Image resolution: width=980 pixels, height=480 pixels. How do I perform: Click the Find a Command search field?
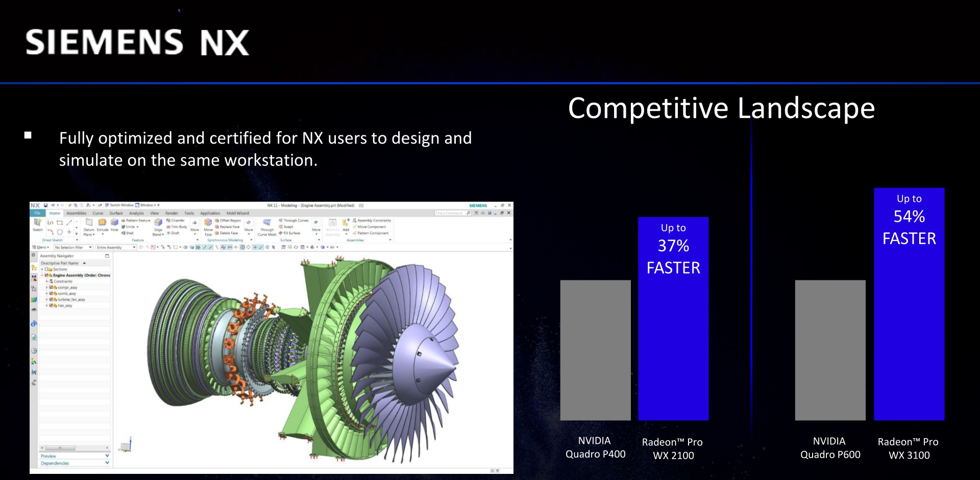tap(453, 213)
